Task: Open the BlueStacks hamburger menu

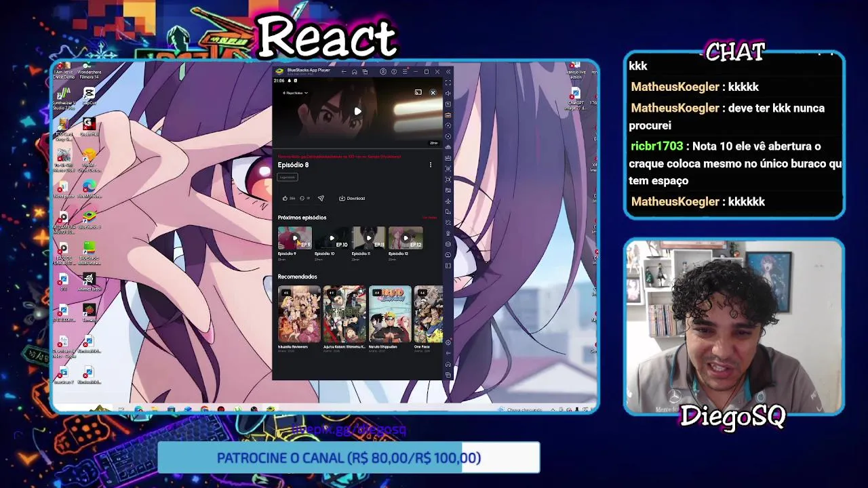Action: pos(405,72)
